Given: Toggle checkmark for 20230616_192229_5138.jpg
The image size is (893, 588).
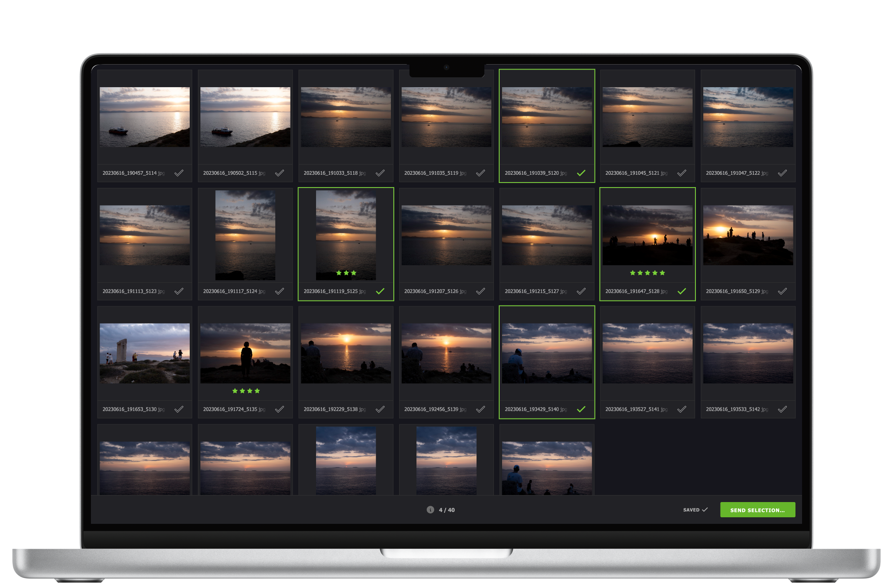Looking at the screenshot, I should [x=380, y=409].
